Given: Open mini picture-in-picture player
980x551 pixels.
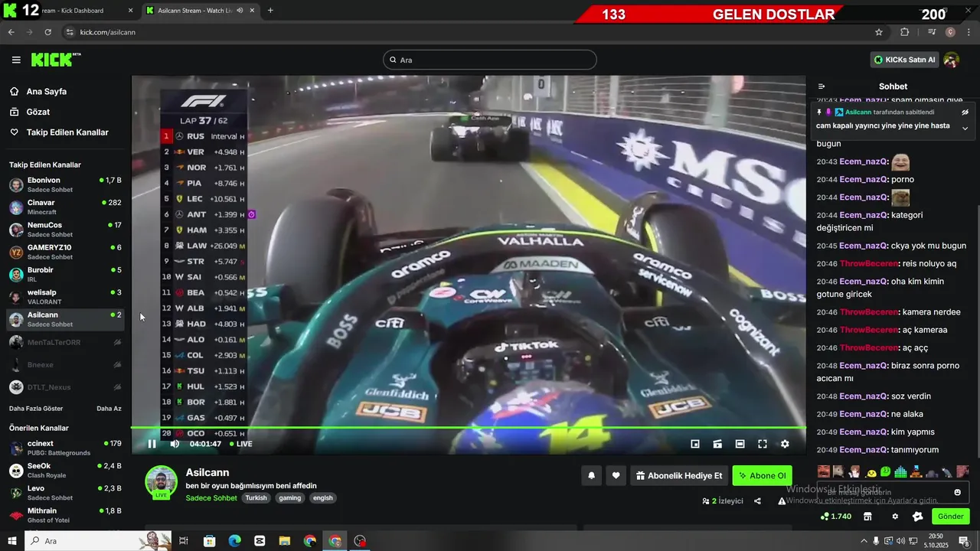Looking at the screenshot, I should pyautogui.click(x=695, y=444).
